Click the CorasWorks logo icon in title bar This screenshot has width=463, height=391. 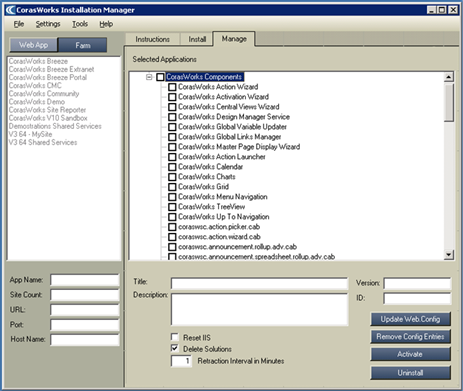coord(11,10)
